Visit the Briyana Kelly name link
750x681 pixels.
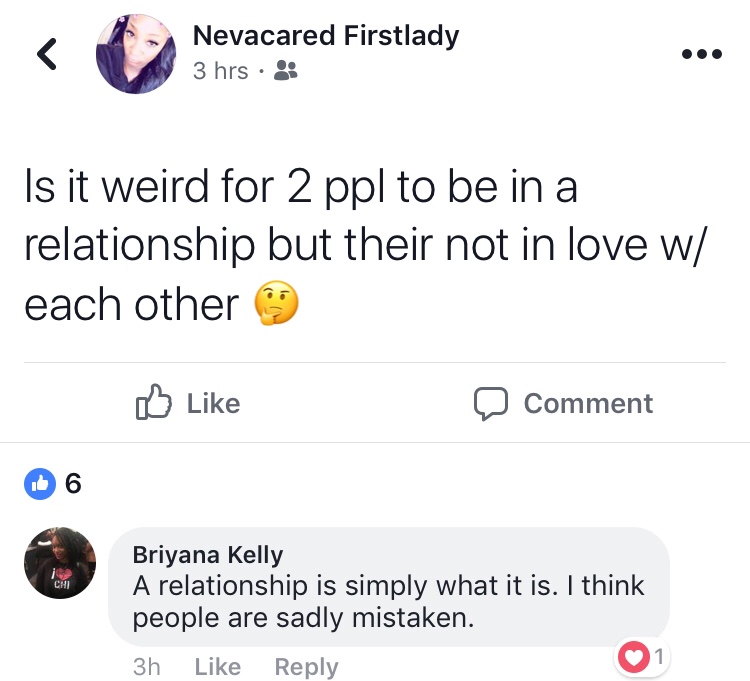208,555
